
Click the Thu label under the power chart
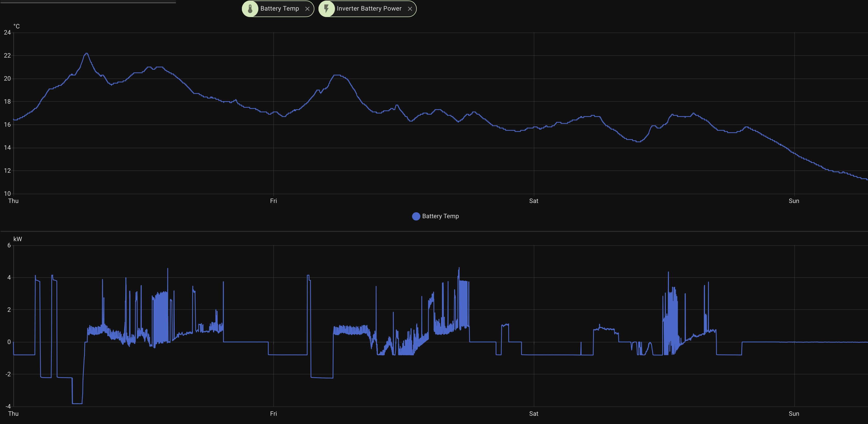13,414
